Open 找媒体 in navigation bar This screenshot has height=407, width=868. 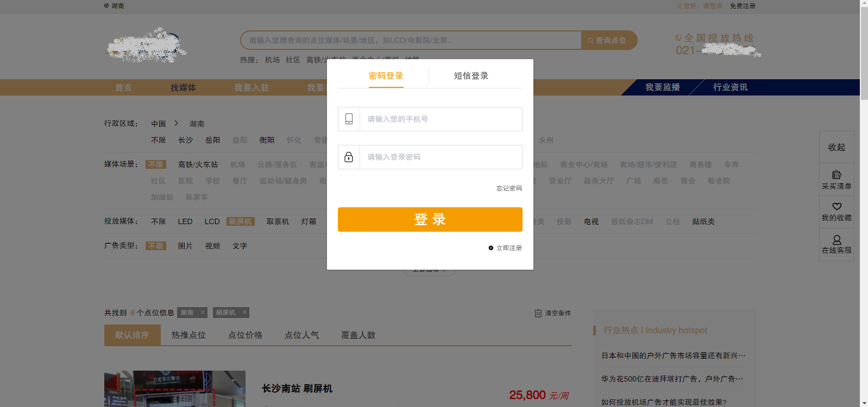click(183, 87)
